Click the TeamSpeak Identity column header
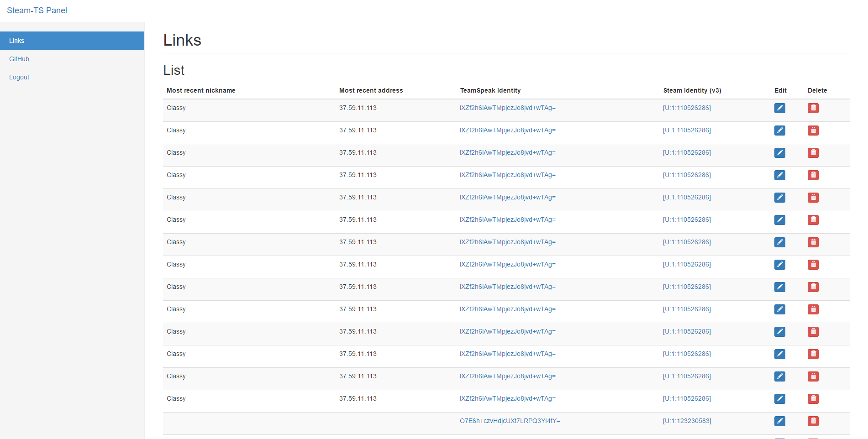Screen dimensions: 868x439 490,90
